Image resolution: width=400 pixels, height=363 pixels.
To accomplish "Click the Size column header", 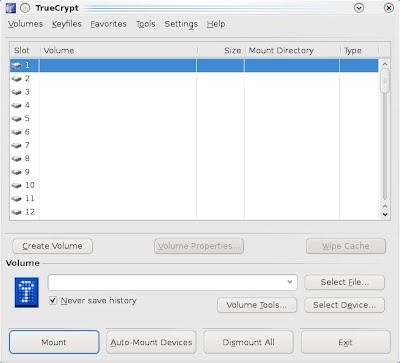I will point(221,51).
